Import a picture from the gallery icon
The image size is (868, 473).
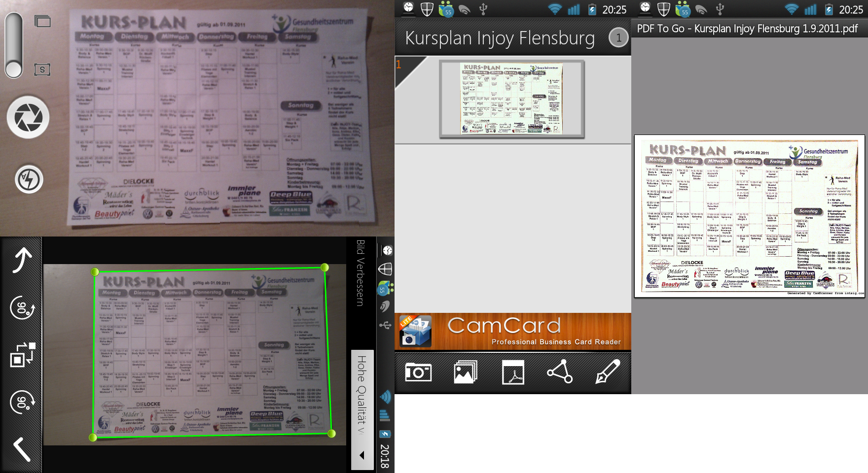point(465,372)
